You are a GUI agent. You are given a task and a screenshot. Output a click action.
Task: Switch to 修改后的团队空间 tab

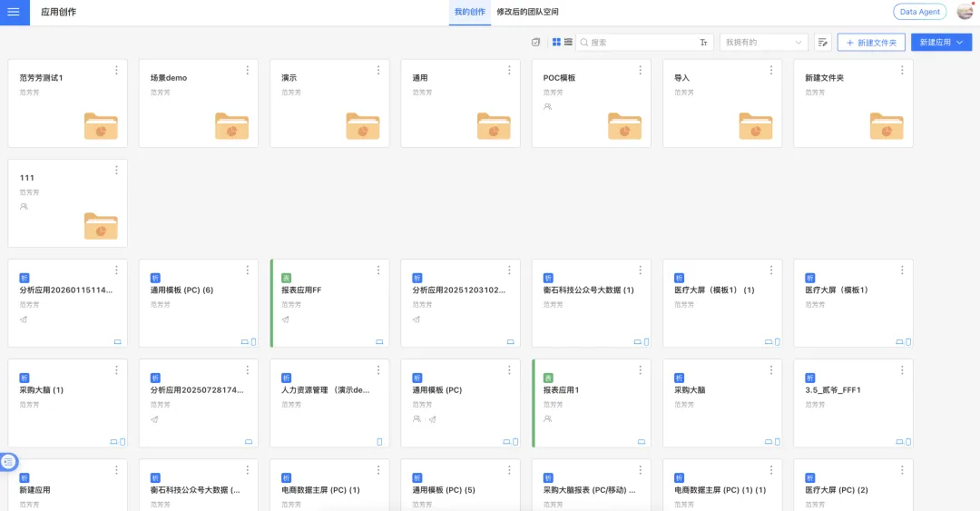point(527,12)
